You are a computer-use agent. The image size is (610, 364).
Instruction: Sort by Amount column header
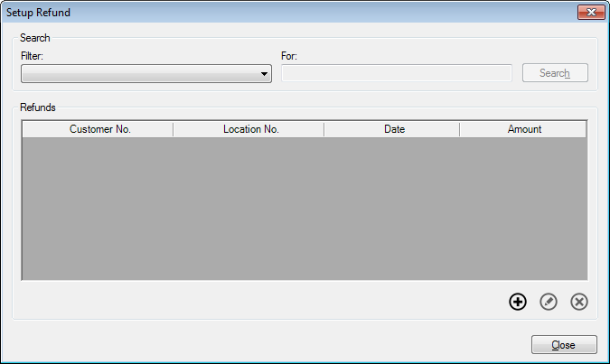[x=523, y=129]
